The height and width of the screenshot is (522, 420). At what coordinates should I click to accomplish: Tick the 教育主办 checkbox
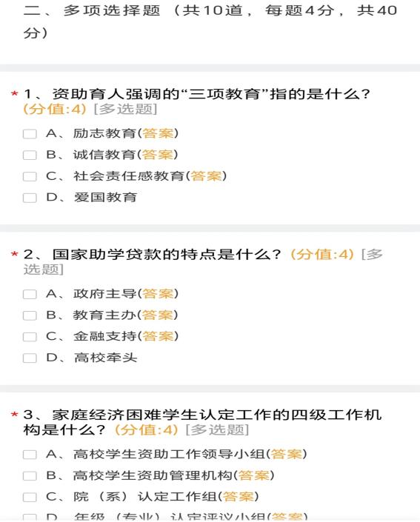[x=30, y=315]
